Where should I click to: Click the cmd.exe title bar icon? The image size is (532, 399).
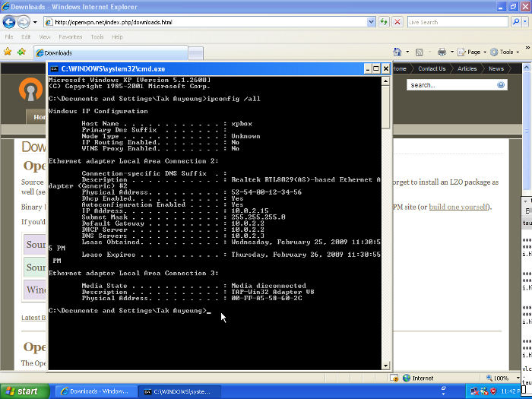pos(54,69)
